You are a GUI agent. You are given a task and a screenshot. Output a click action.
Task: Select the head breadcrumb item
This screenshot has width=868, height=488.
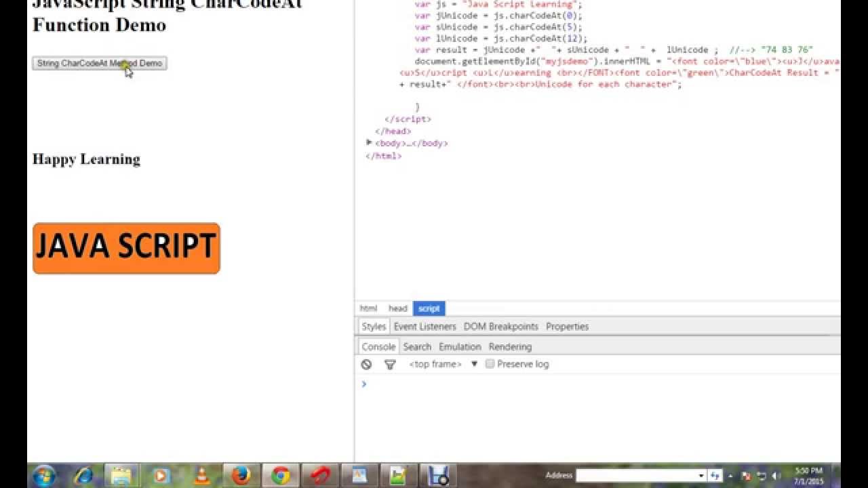tap(397, 308)
